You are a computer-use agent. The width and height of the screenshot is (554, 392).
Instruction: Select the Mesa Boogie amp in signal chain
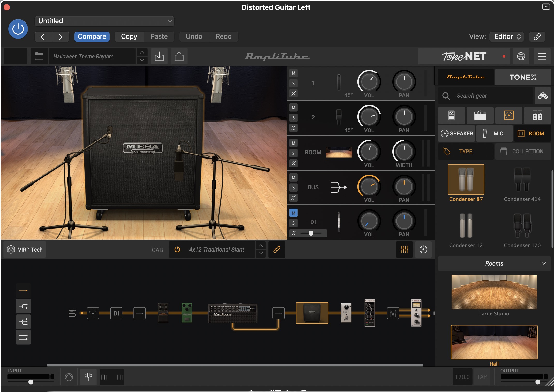pyautogui.click(x=233, y=313)
